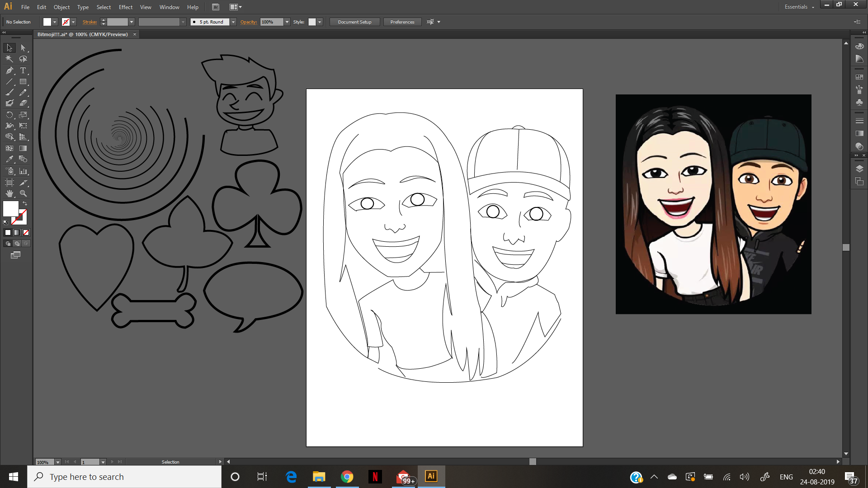Select the Pen tool
Screen dimensions: 868x488
(9, 70)
